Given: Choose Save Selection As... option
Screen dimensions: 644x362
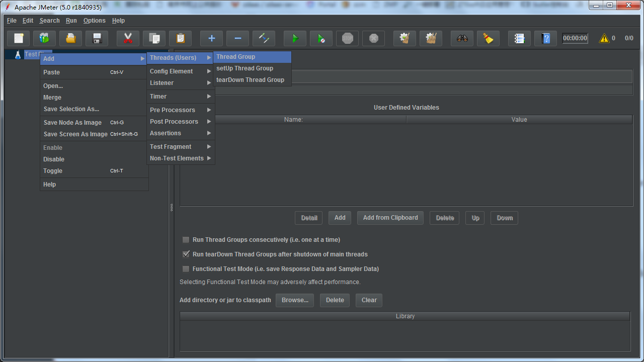Looking at the screenshot, I should pos(94,109).
